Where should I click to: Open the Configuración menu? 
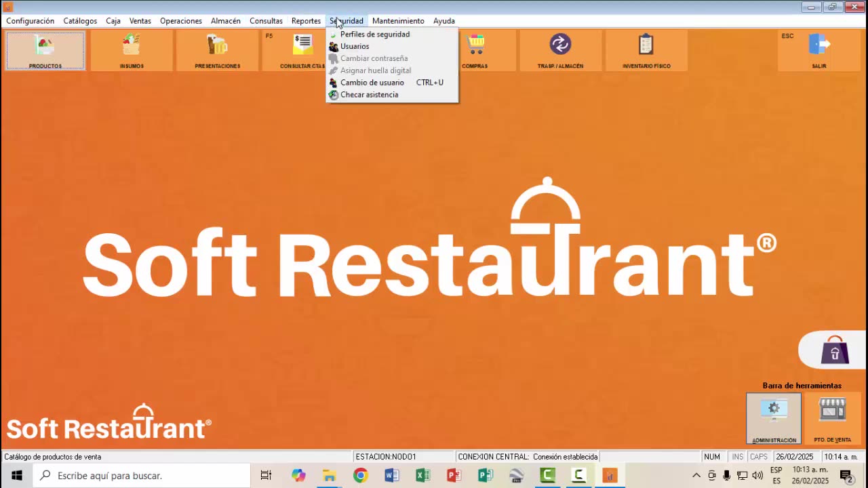[30, 21]
